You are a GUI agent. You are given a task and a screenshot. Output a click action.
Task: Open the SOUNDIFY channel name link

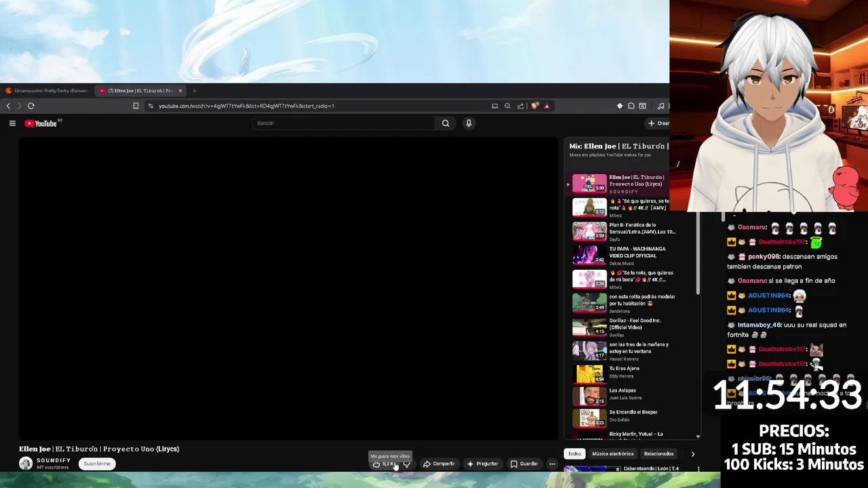pos(54,461)
